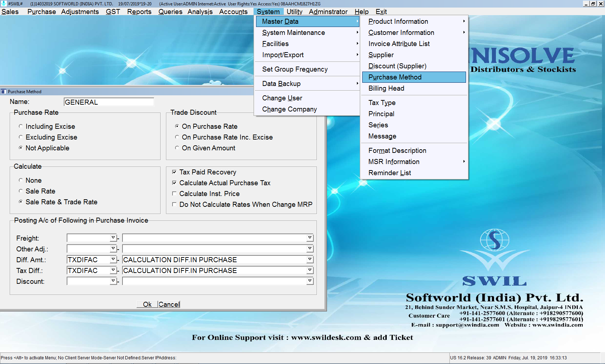Open Supplier master data
Viewport: 605px width, 364px height.
(x=414, y=55)
